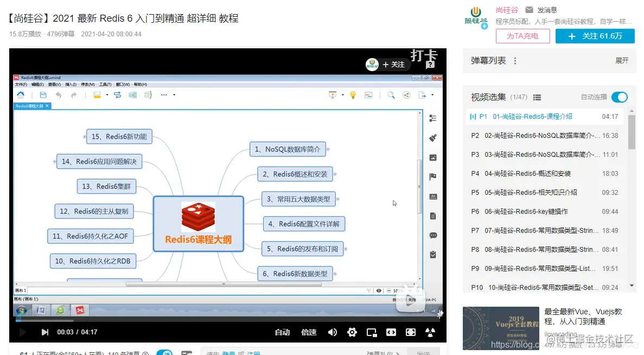Viewport: 644px width, 355px height.
Task: Click the XMind home icon
Action: 21,95
